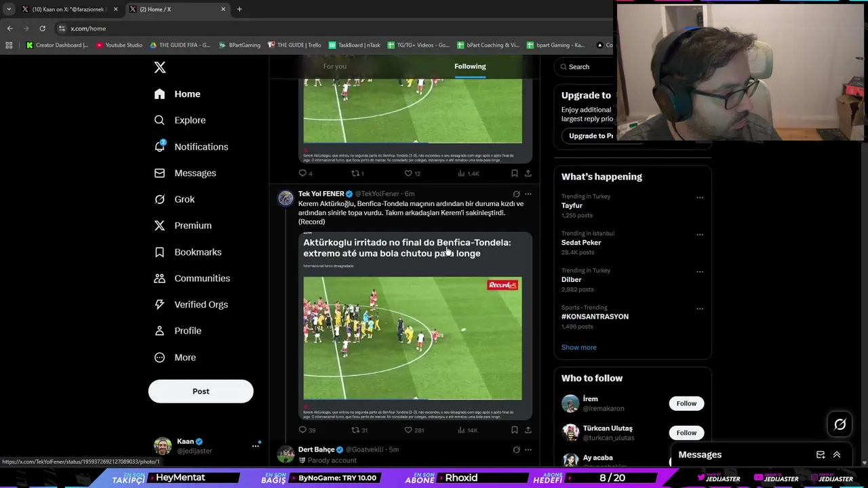The height and width of the screenshot is (488, 868).
Task: Open Communities in sidebar
Action: pyautogui.click(x=192, y=279)
